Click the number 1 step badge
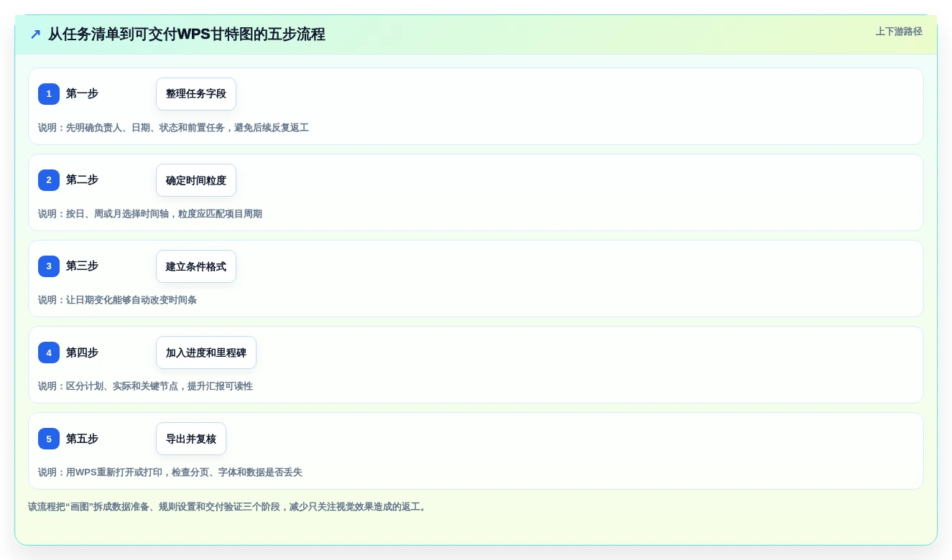 tap(49, 94)
